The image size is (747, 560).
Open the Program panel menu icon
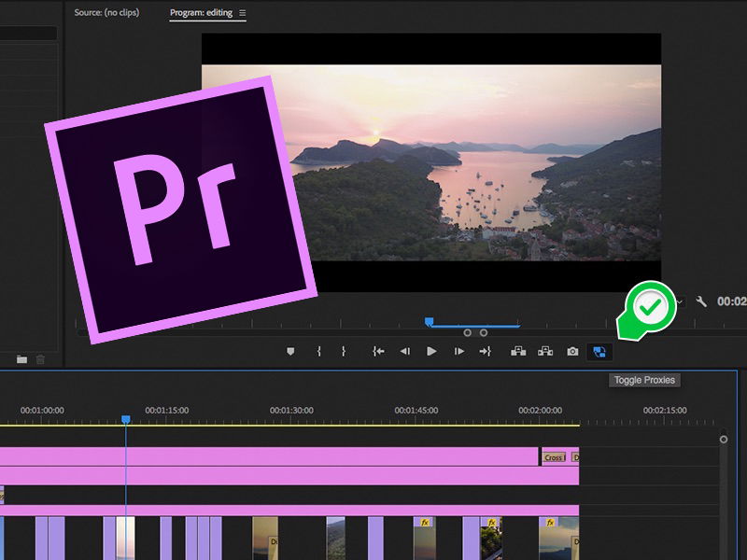[243, 13]
